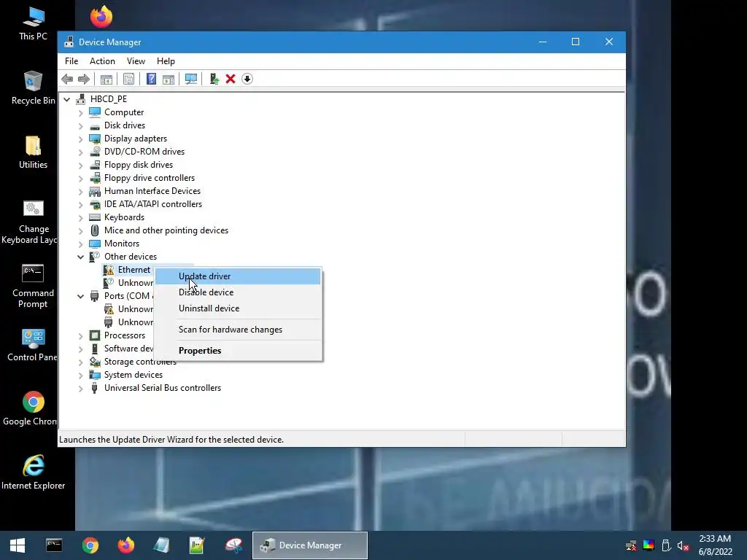Click the Scan for hardware changes monitor icon
The image size is (747, 560).
(x=191, y=79)
